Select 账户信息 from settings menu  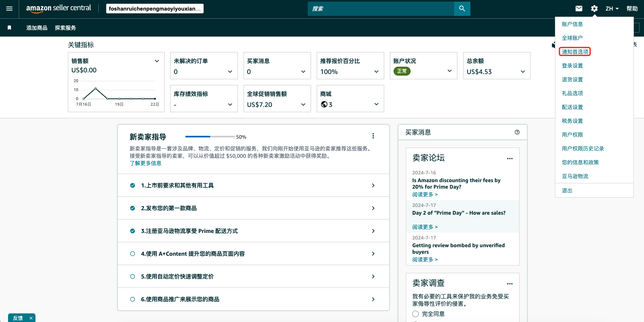[x=572, y=24]
